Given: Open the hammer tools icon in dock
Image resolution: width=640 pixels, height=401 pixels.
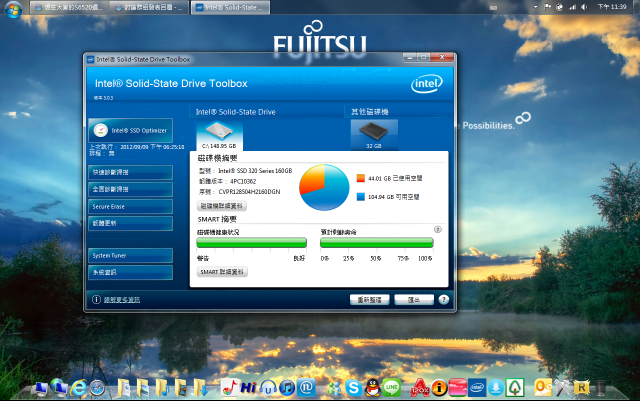Looking at the screenshot, I should point(562,388).
